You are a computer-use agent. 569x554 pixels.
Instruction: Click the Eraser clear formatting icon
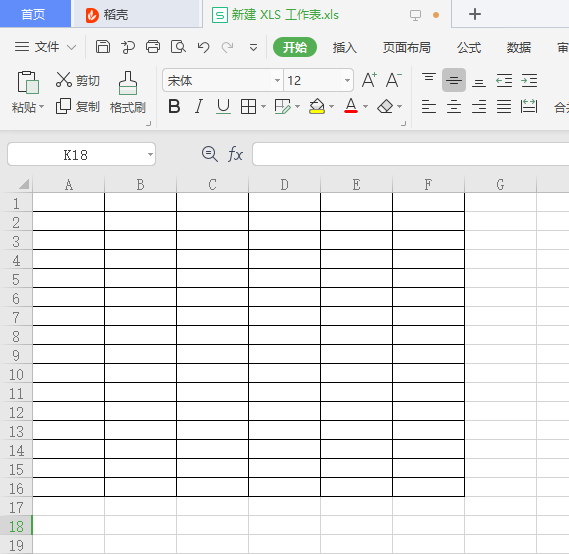pos(385,107)
